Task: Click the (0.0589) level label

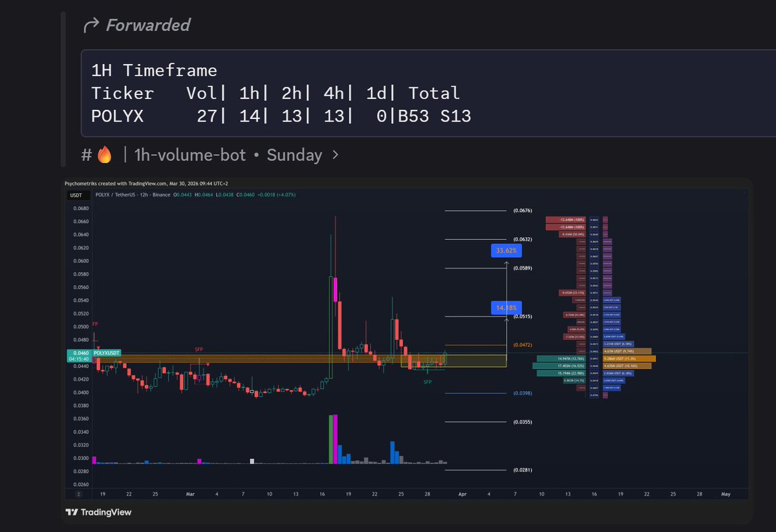Action: [x=523, y=268]
